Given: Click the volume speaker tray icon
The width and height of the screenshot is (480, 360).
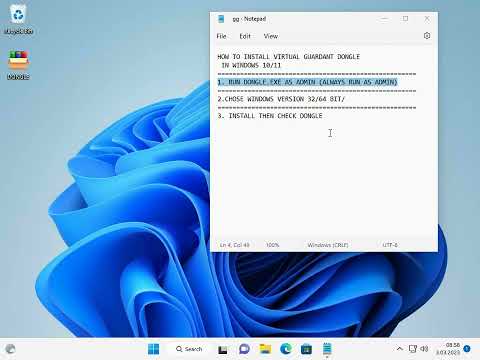Looking at the screenshot, I should coord(424,349).
